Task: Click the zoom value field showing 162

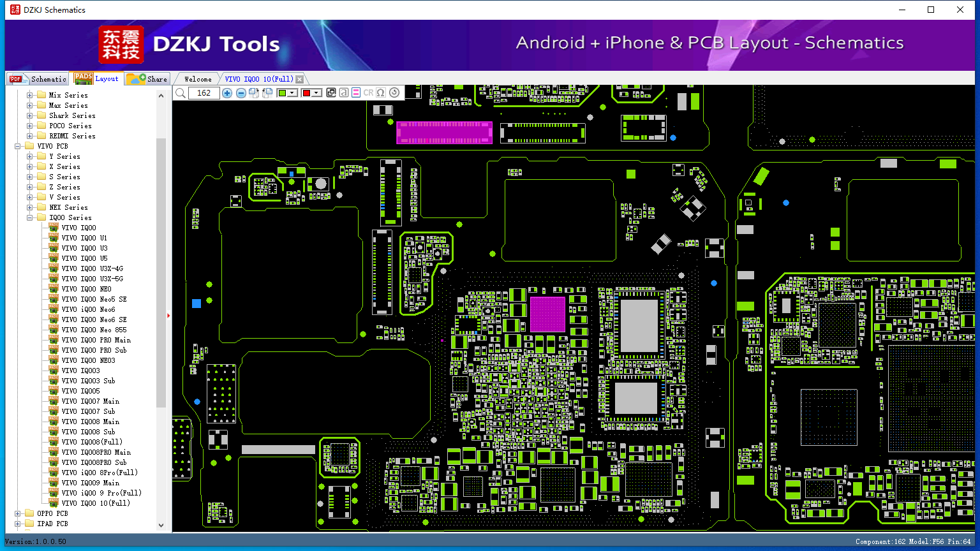Action: 204,93
